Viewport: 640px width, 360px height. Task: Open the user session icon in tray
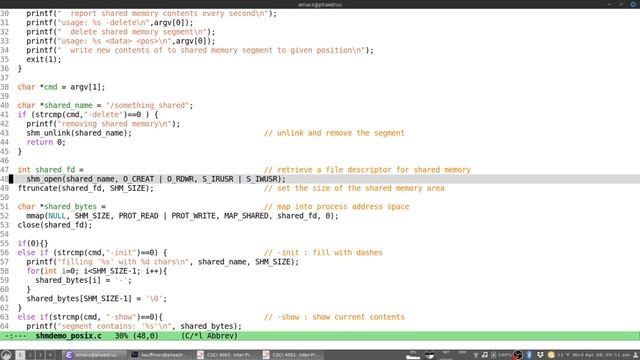tap(636, 355)
